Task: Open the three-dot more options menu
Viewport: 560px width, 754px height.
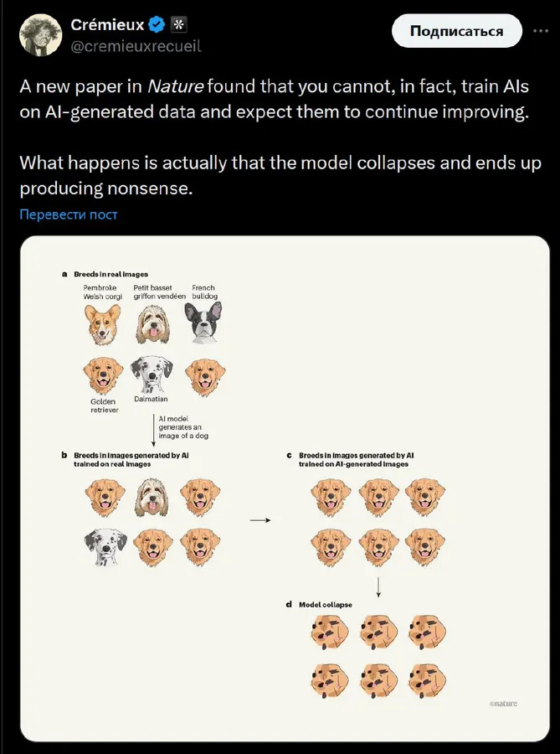Action: coord(541,31)
